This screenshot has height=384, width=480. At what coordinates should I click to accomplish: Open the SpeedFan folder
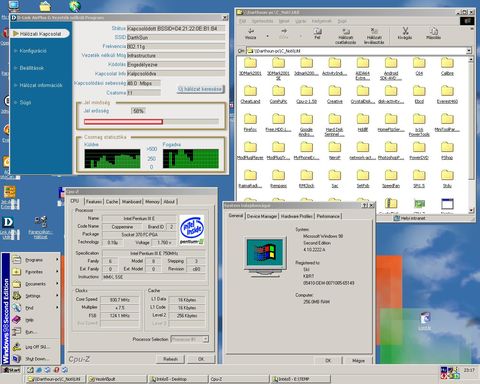click(x=391, y=179)
